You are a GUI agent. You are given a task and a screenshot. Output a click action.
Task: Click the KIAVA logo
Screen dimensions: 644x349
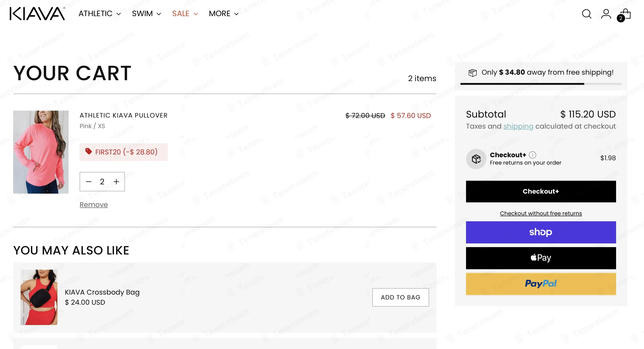(x=37, y=13)
